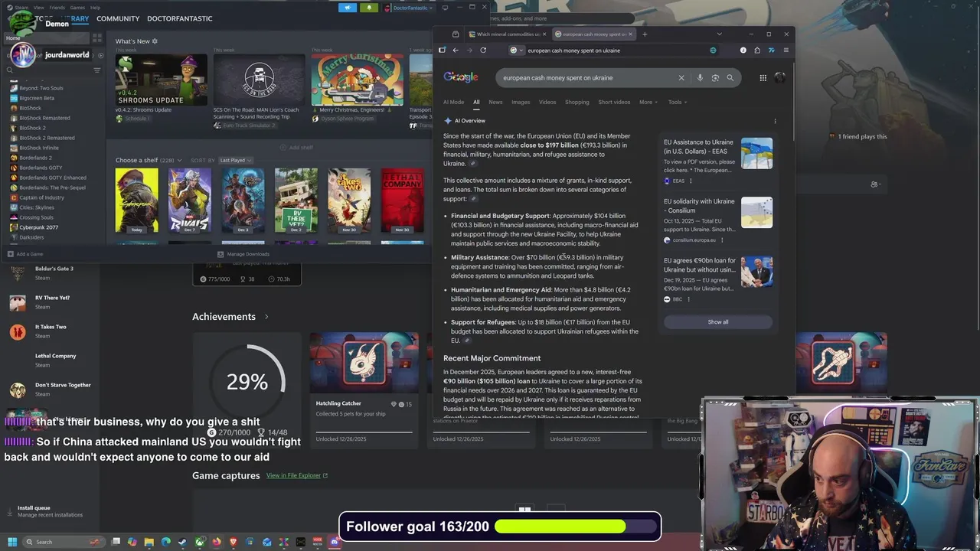This screenshot has height=551, width=980.
Task: Select Cyberpunk 2077 in game list
Action: (38, 227)
